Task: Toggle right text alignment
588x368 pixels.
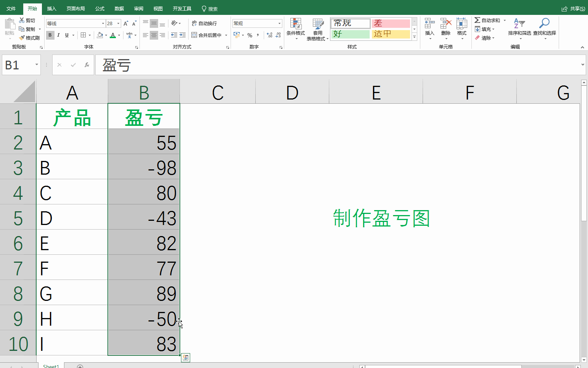Action: coord(162,35)
